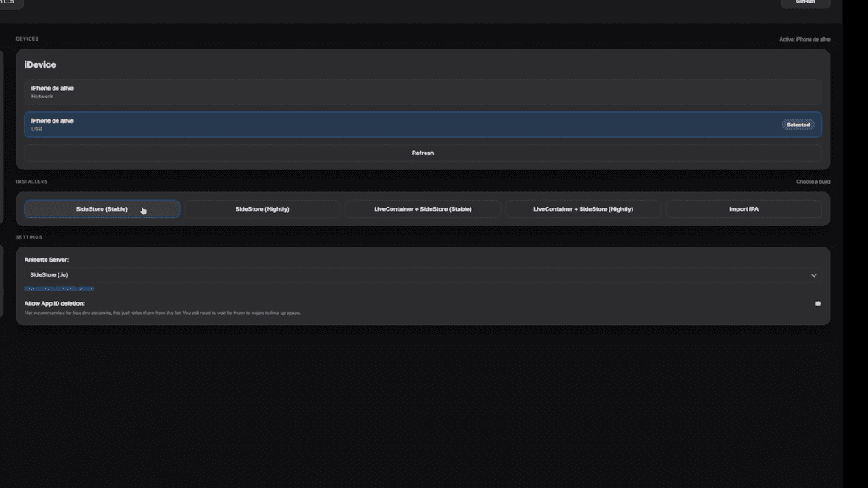Click the Selected badge on the USB device

click(797, 124)
